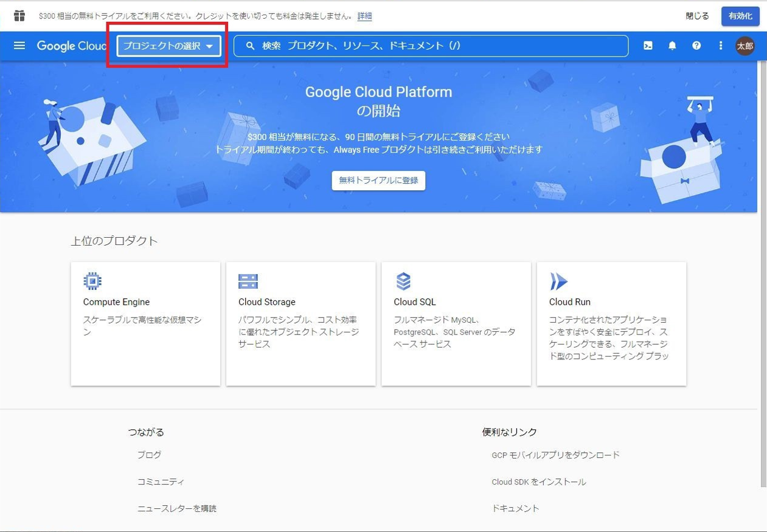Viewport: 767px width, 532px height.
Task: Open the Cloud Run card
Action: 611,323
